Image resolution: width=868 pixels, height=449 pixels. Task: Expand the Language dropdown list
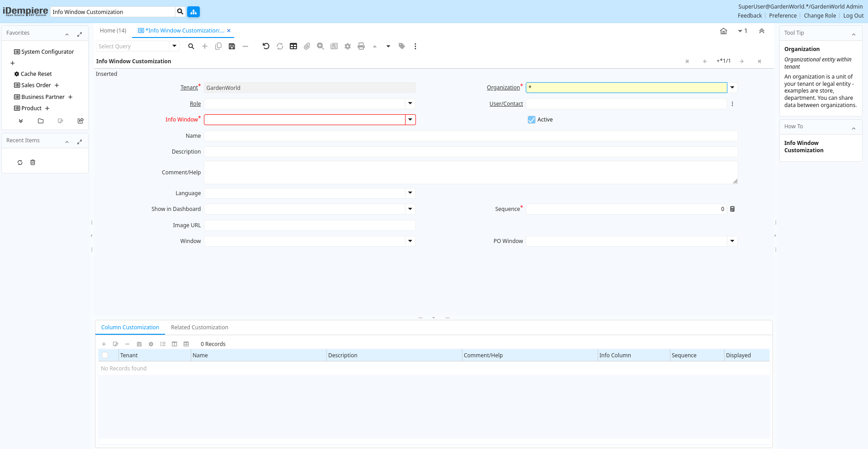pos(410,193)
